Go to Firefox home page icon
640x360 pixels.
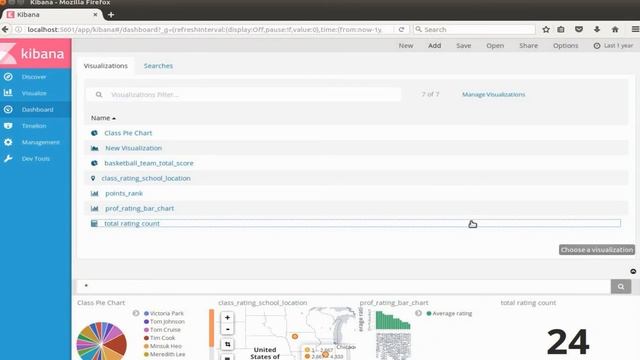(615, 29)
